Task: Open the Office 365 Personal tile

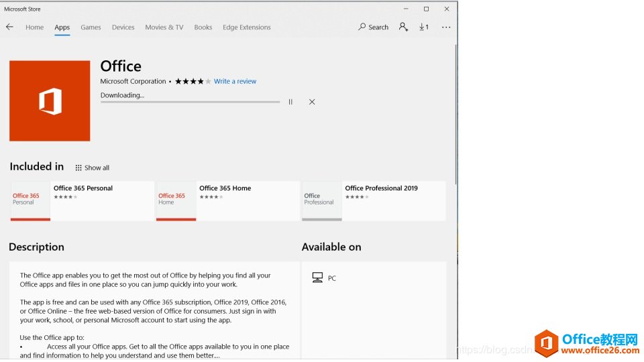Action: (x=82, y=200)
